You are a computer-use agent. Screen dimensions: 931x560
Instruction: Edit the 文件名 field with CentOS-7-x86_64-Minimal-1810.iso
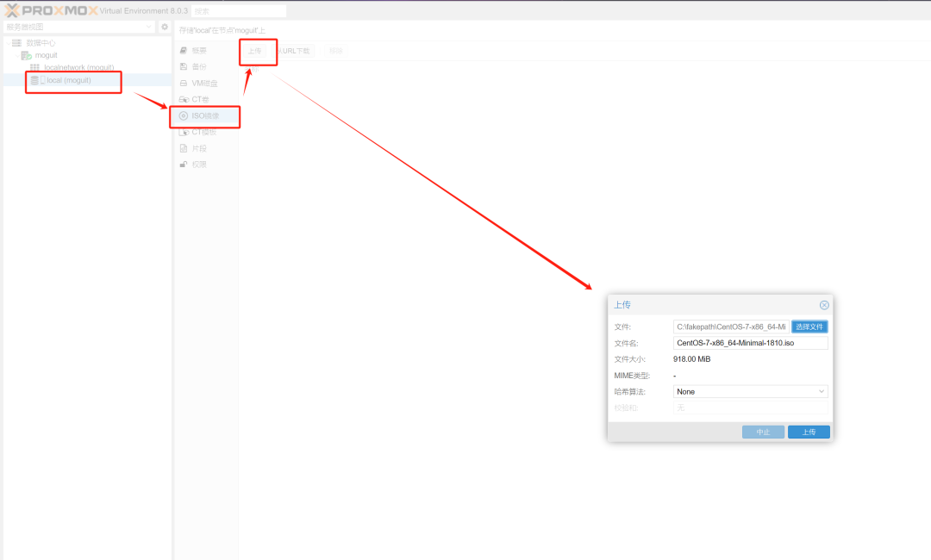pyautogui.click(x=751, y=343)
